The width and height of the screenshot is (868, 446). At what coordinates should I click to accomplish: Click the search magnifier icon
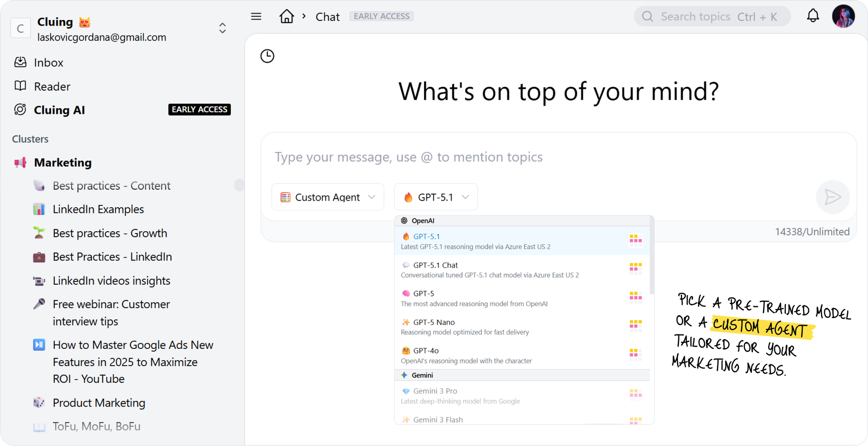click(x=648, y=16)
